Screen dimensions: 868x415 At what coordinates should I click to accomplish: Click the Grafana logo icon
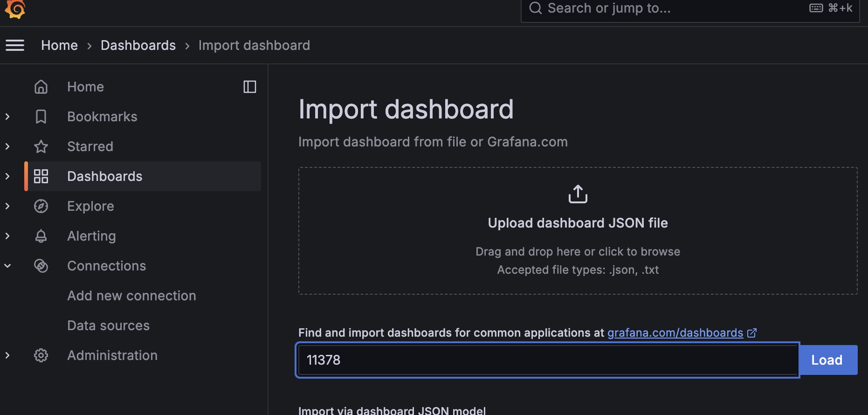click(15, 8)
